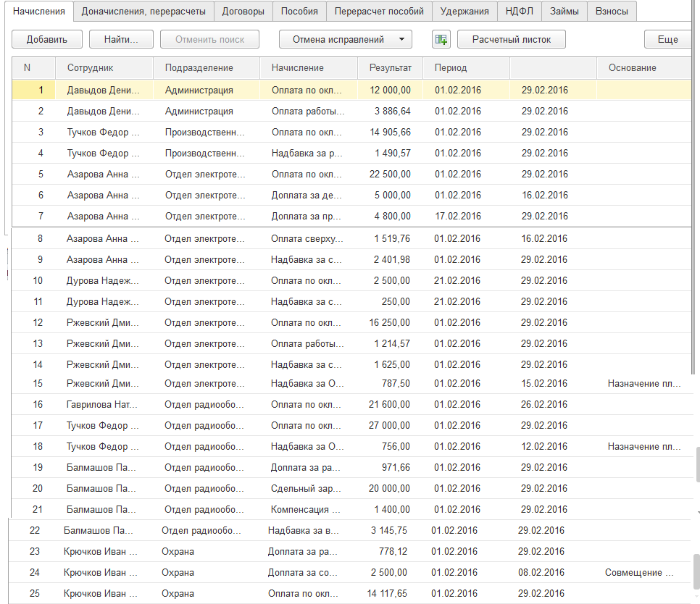
Task: Switch to the Доначисления, перерасчеты tab
Action: (143, 11)
